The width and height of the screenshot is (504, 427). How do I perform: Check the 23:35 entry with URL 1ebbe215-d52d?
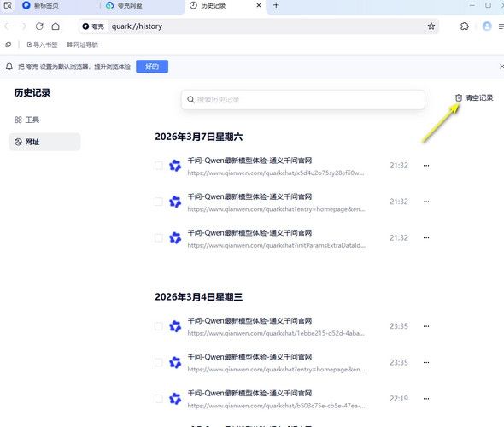click(x=159, y=326)
